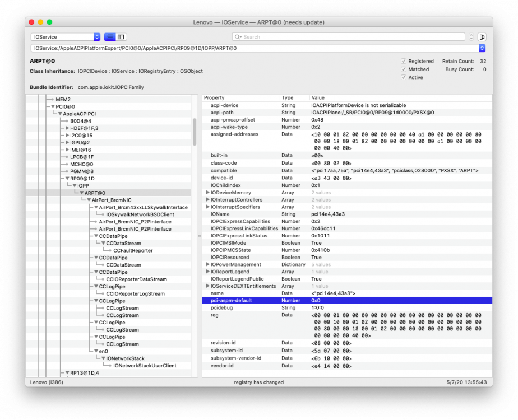Toggle the Matched checkbox

(404, 69)
